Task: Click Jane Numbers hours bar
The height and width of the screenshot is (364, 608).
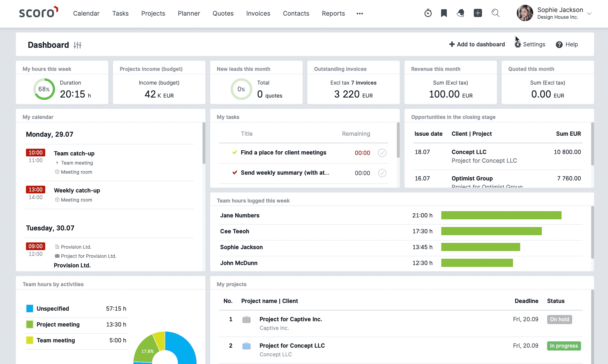Action: pos(501,215)
